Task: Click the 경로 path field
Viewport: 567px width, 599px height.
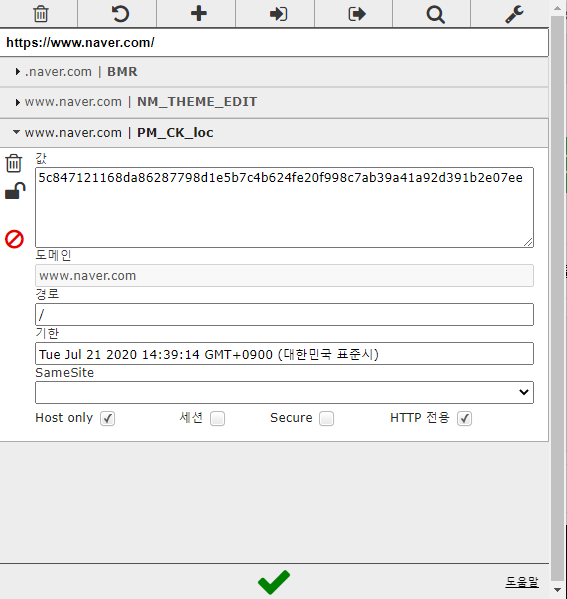Action: click(284, 314)
